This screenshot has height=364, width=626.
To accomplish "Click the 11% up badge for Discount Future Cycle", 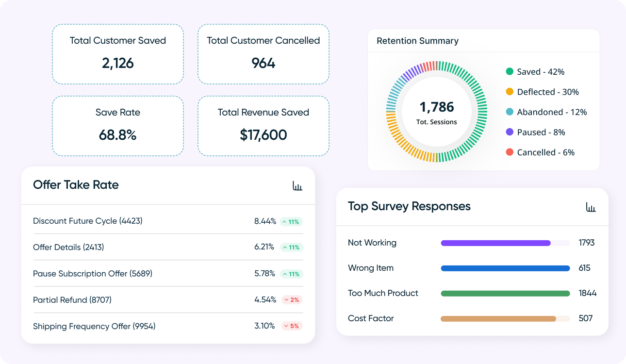I will coord(291,221).
